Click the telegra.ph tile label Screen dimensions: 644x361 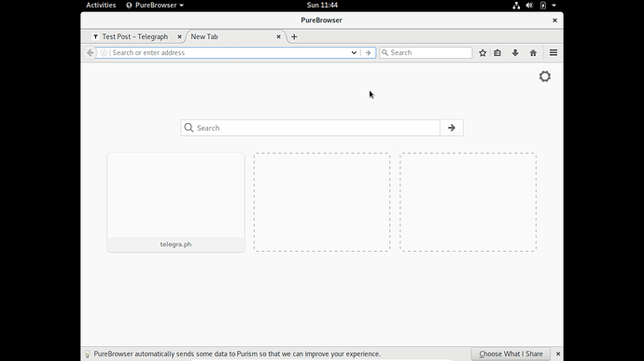tap(175, 244)
